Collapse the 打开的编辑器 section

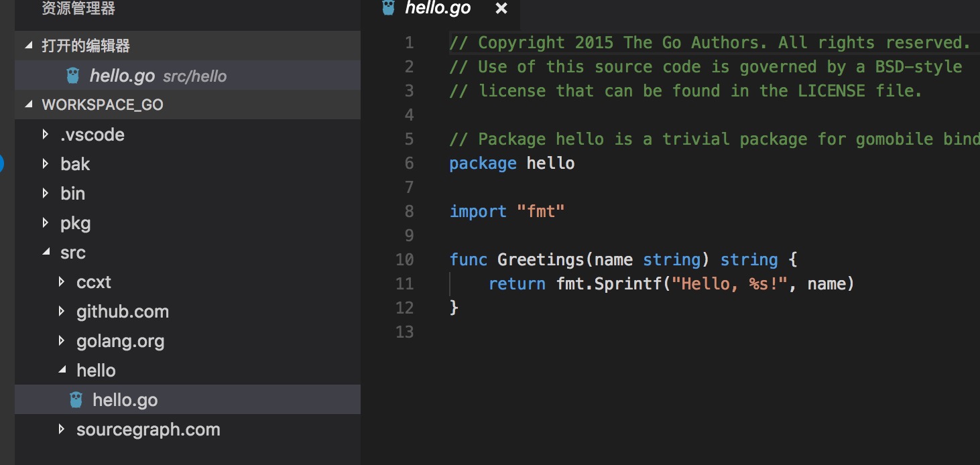(28, 46)
